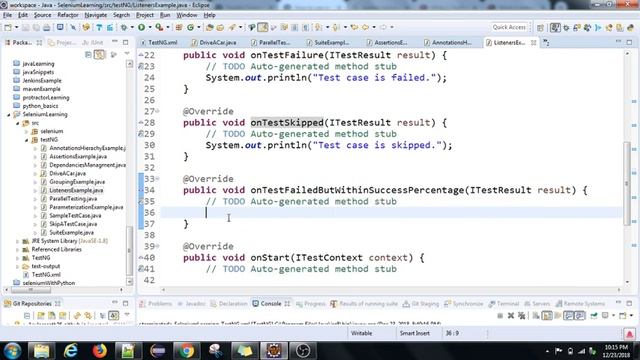Click the Pin Console icon
640x360 pixels.
594,315
